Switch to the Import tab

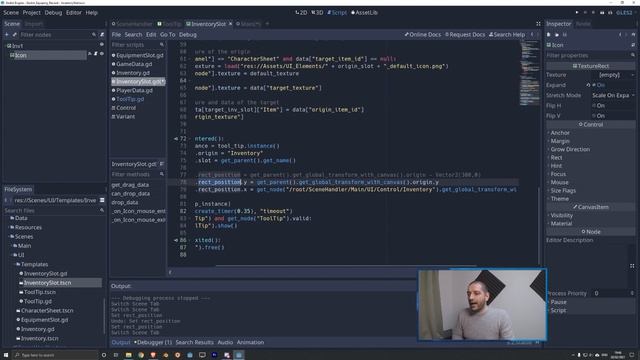point(34,24)
